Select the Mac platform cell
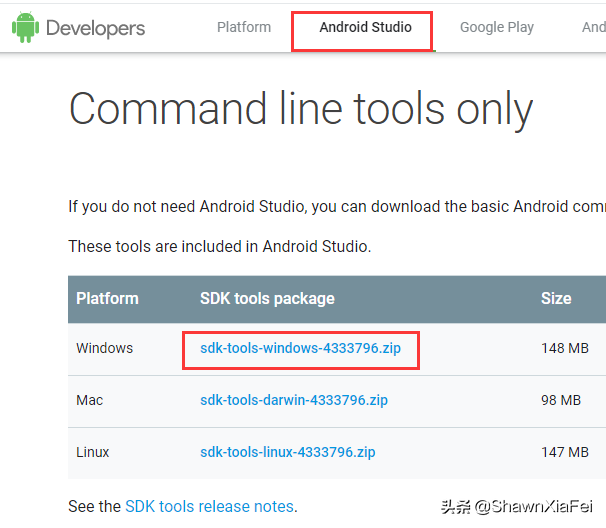 click(x=90, y=400)
